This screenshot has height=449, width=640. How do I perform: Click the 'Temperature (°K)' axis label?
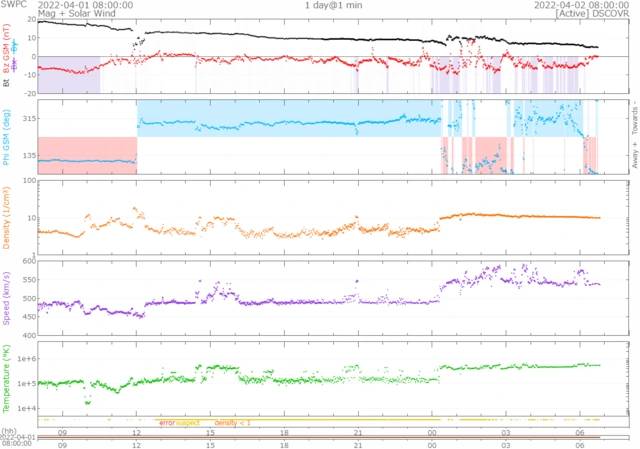pyautogui.click(x=6, y=378)
